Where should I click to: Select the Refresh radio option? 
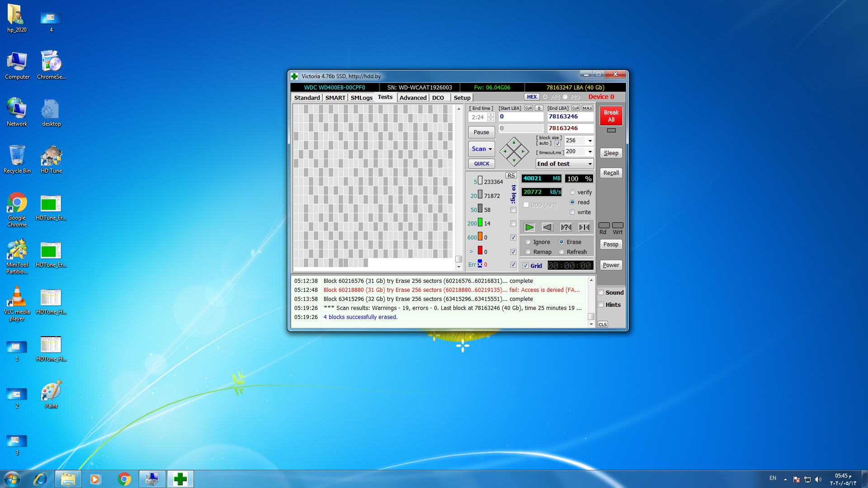561,252
